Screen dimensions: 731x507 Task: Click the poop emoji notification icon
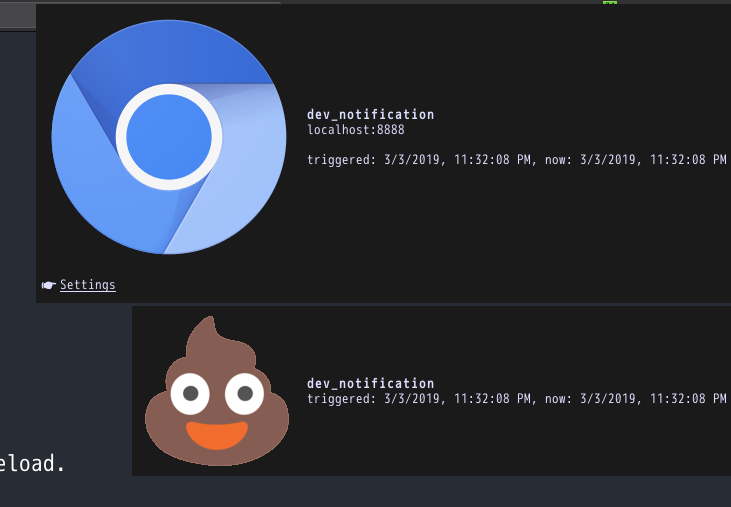(217, 391)
